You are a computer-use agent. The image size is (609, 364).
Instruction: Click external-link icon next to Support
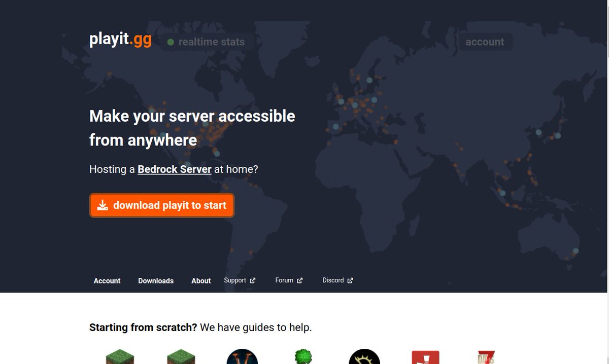(252, 280)
